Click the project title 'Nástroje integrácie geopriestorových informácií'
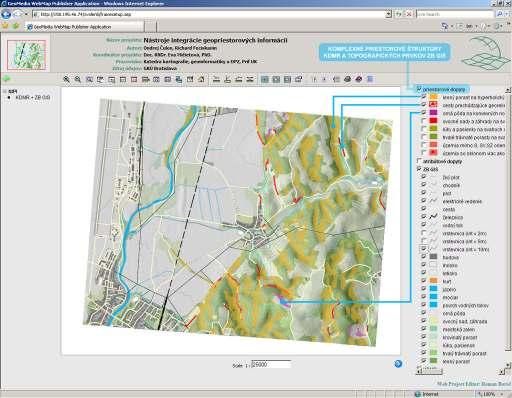This screenshot has height=398, width=512. [215, 40]
